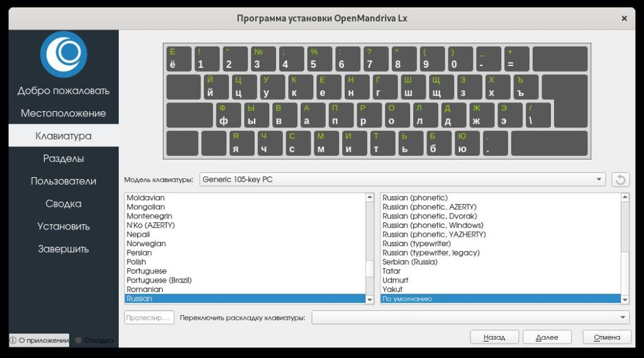Select 'Moldavian' layout

pos(245,198)
